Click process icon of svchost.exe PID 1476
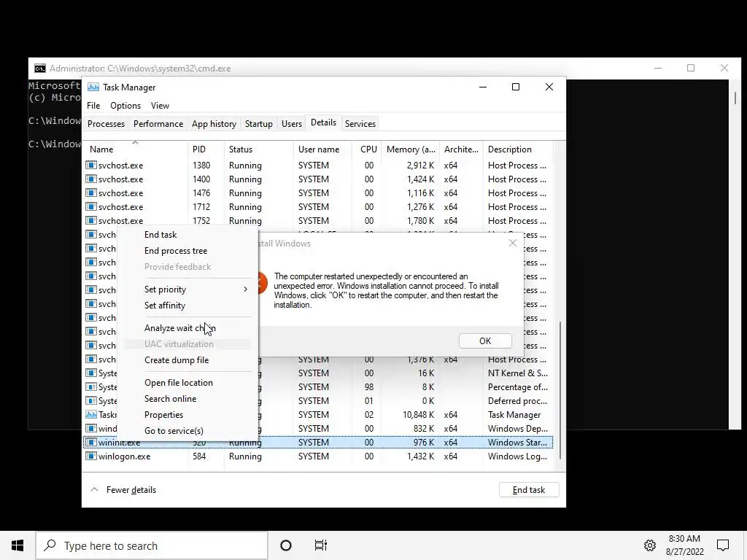The height and width of the screenshot is (560, 747). (x=91, y=192)
